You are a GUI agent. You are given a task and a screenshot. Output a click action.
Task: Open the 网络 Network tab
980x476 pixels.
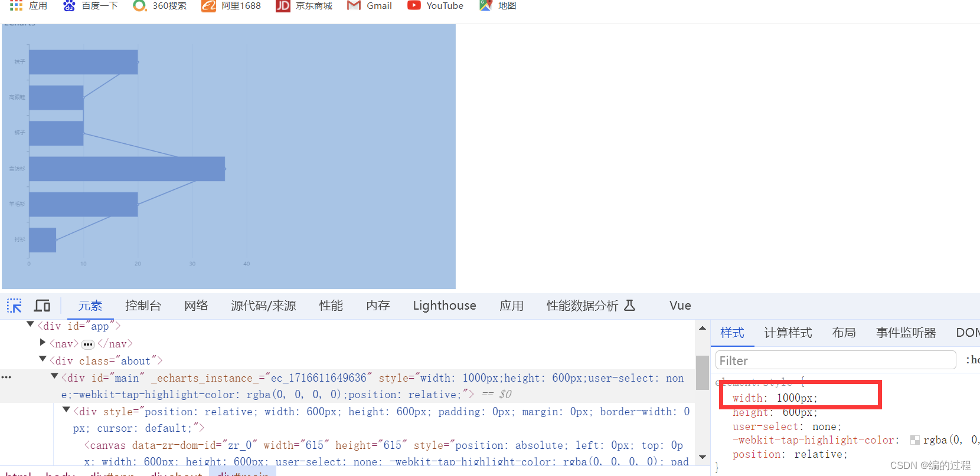pyautogui.click(x=196, y=306)
